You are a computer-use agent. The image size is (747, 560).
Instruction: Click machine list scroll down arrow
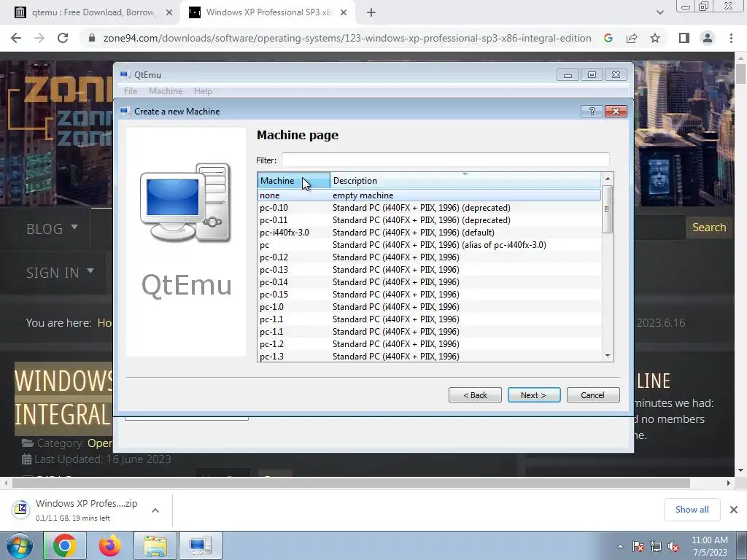click(x=608, y=356)
